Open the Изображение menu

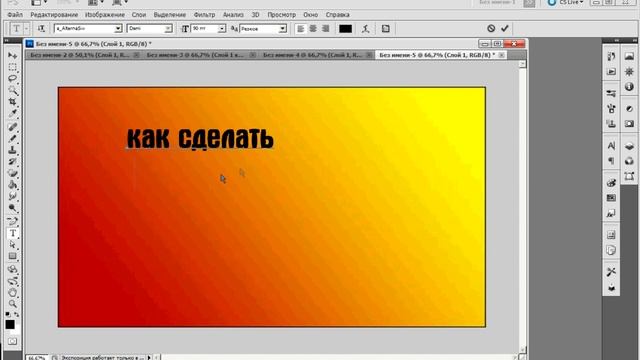105,15
